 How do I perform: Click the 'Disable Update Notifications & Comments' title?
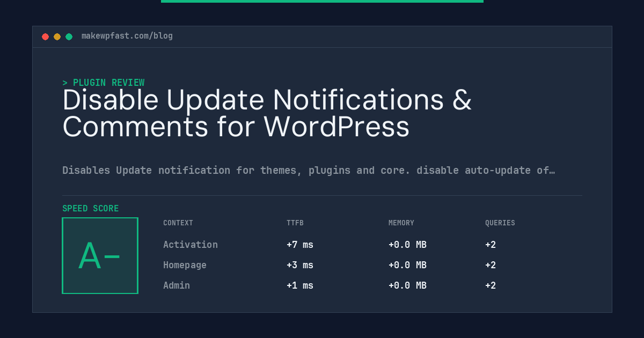(267, 113)
